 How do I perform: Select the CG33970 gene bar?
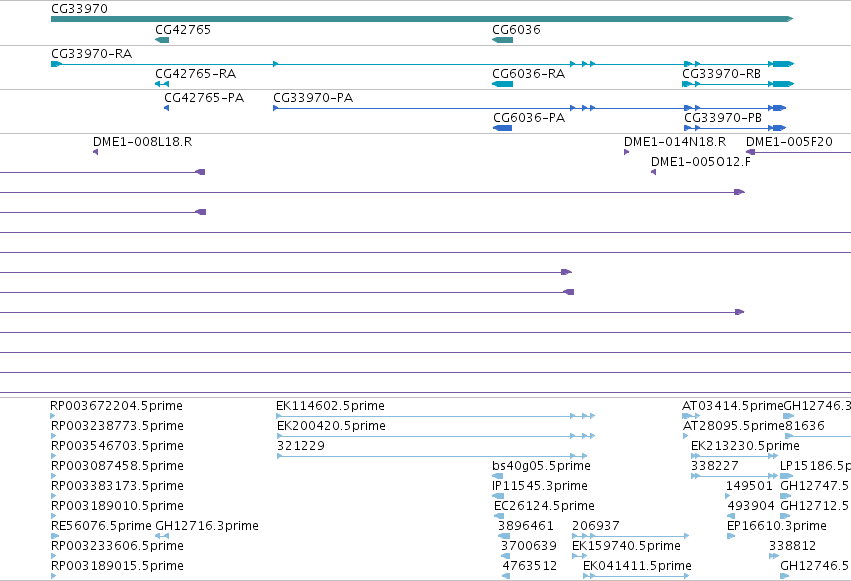click(422, 19)
